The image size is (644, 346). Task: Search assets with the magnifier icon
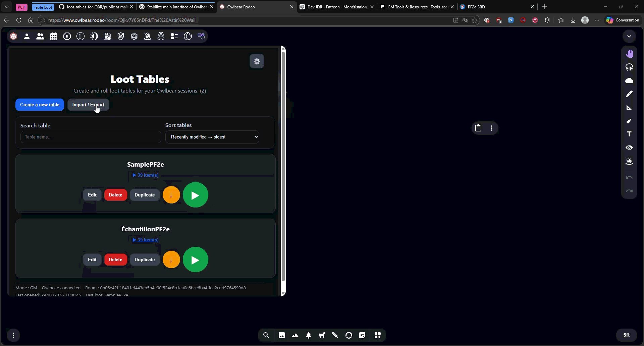tap(266, 335)
